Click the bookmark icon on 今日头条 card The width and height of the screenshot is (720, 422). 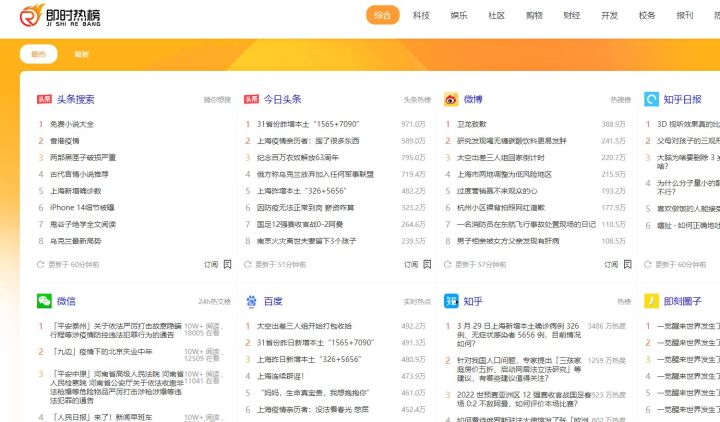pyautogui.click(x=427, y=264)
